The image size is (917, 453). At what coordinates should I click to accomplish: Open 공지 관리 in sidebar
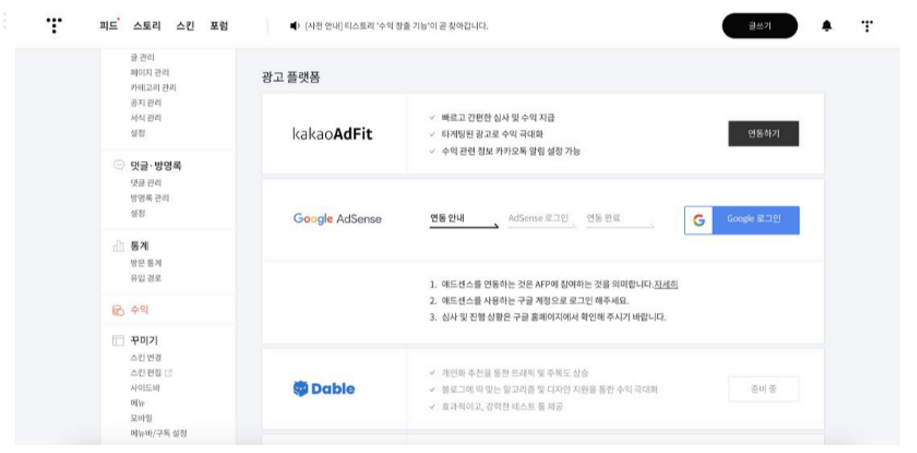click(146, 103)
